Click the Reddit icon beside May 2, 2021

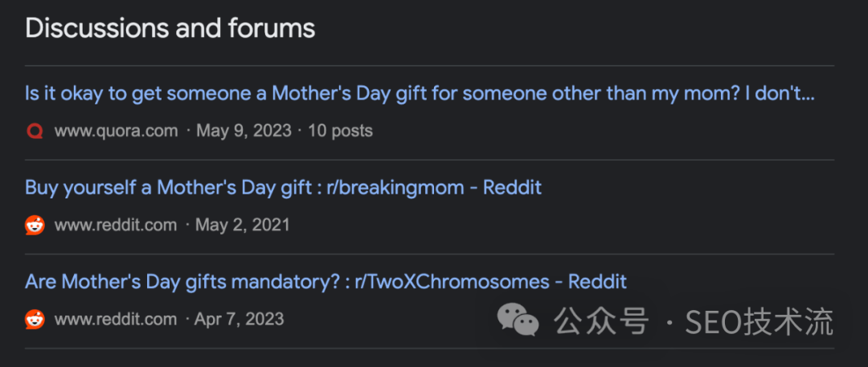pos(35,225)
